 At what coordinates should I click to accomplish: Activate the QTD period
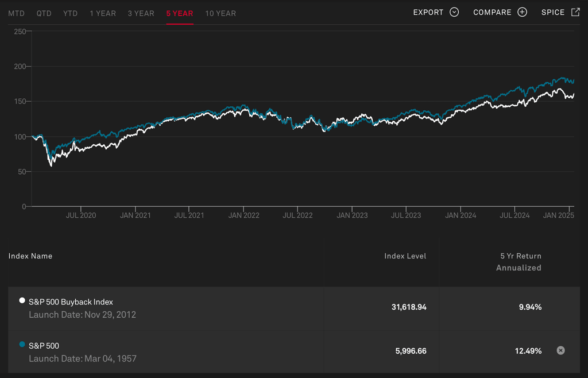coord(44,13)
